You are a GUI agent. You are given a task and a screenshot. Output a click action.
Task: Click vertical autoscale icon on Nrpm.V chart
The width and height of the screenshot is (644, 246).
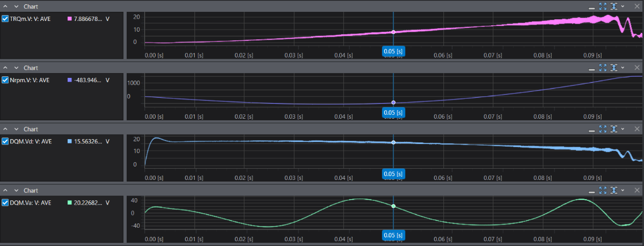point(613,68)
